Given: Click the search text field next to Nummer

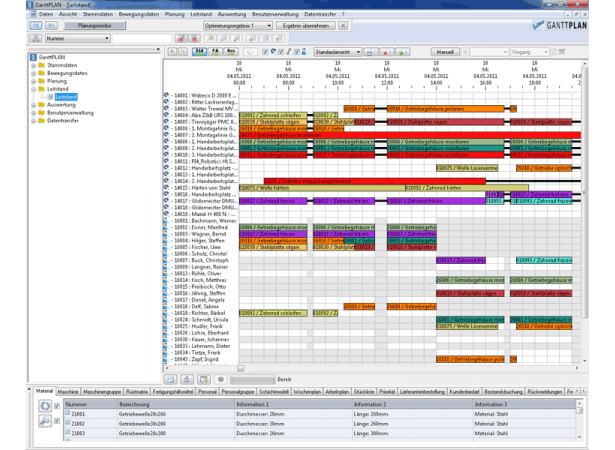Looking at the screenshot, I should (142, 38).
